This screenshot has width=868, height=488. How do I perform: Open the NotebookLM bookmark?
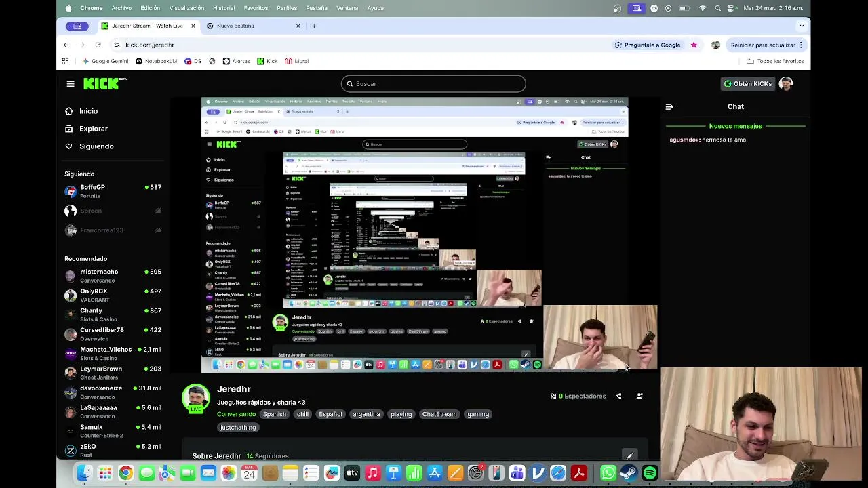coord(156,61)
